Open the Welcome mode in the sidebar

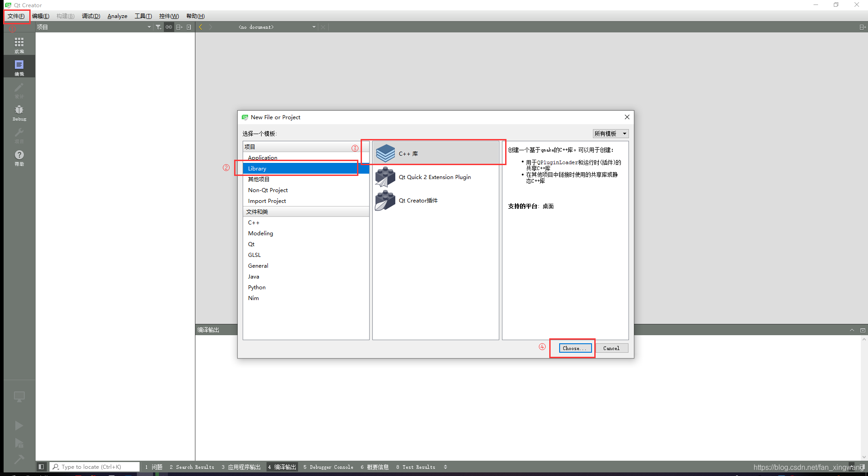[x=19, y=45]
